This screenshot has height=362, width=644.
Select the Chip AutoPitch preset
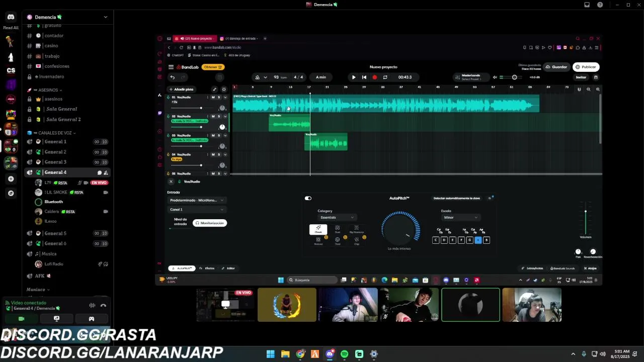click(x=356, y=241)
